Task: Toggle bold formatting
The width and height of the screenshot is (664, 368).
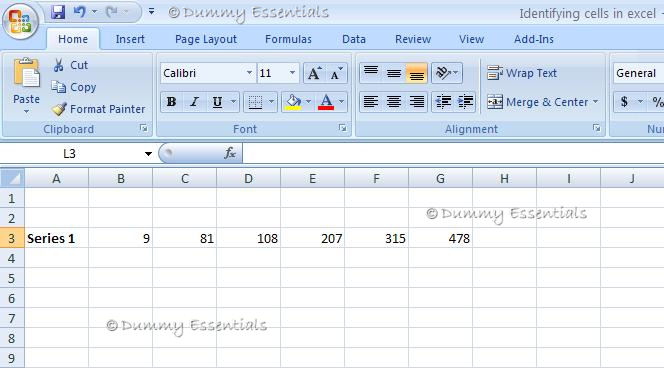Action: point(172,102)
